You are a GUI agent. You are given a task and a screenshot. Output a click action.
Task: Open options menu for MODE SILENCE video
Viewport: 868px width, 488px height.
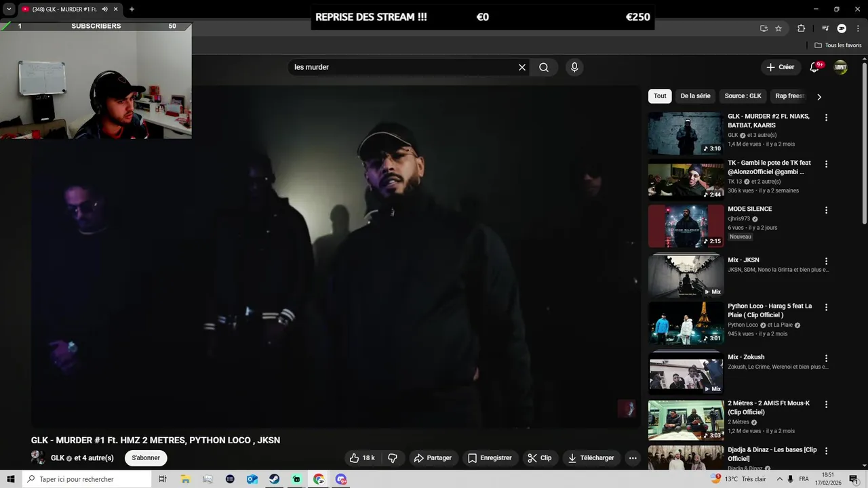(x=826, y=210)
